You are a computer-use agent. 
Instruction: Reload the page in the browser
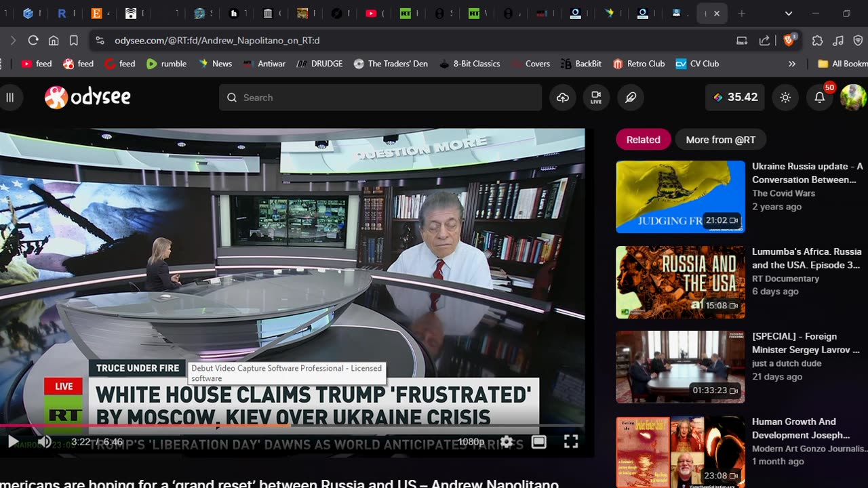(x=33, y=41)
